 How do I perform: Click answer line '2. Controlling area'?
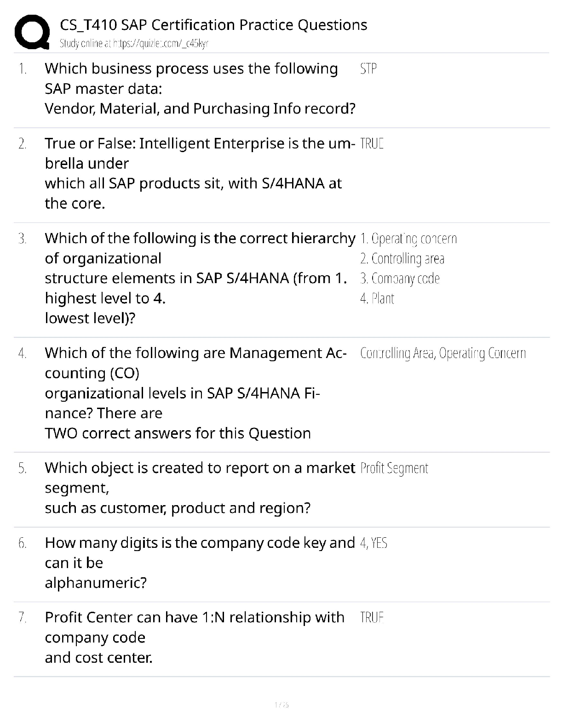pyautogui.click(x=402, y=259)
